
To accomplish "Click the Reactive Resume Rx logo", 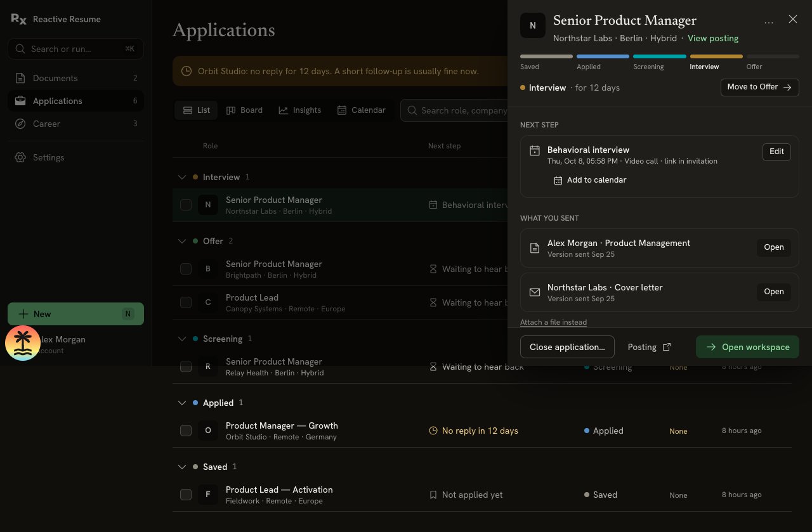I will click(x=19, y=19).
